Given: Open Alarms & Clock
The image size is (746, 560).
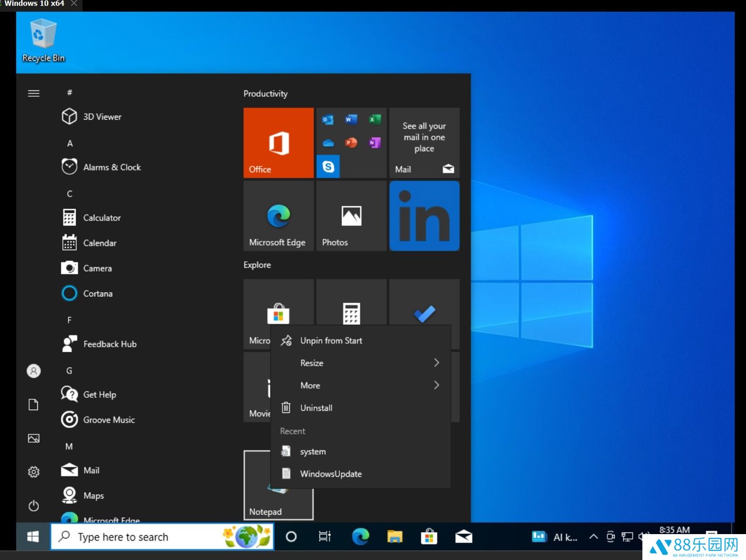Looking at the screenshot, I should 112,167.
